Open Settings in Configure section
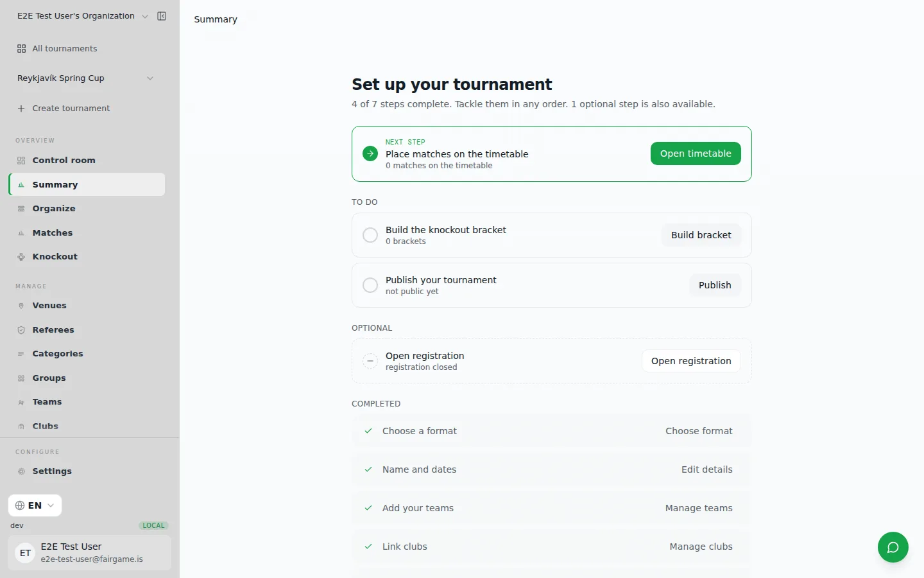The image size is (924, 578). coord(87,471)
